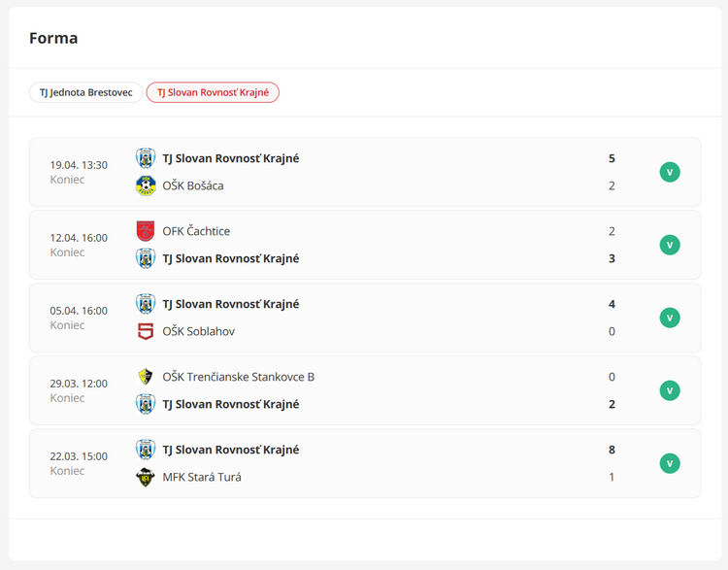Click the date 19.04. 13:30
Viewport: 728px width, 570px height.
79,165
